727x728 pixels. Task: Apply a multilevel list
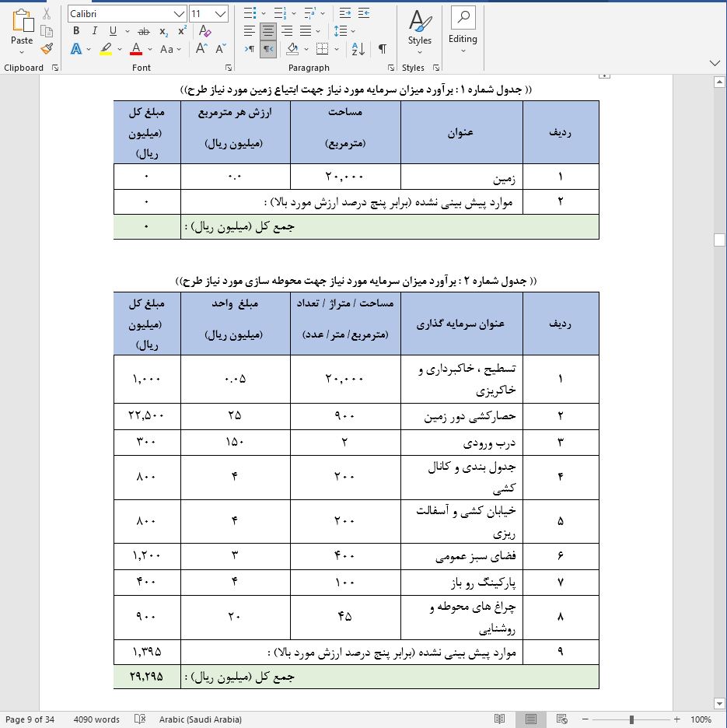pyautogui.click(x=309, y=13)
